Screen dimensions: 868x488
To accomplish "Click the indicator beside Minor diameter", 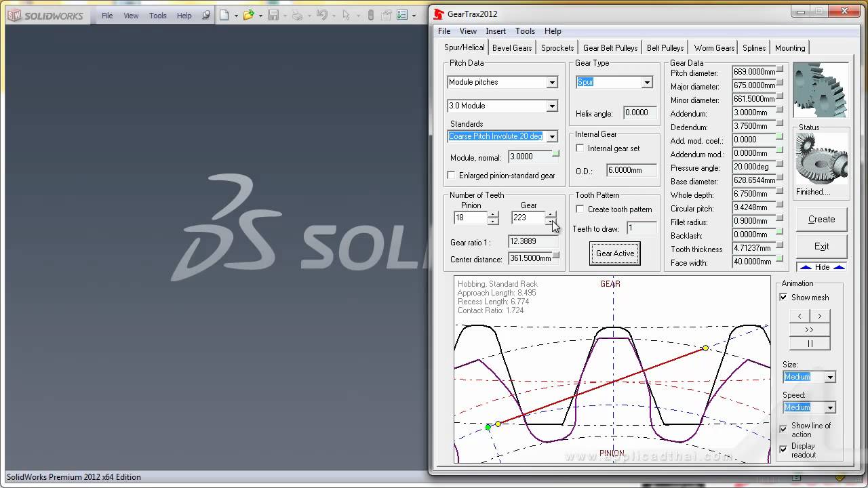I will pyautogui.click(x=780, y=96).
